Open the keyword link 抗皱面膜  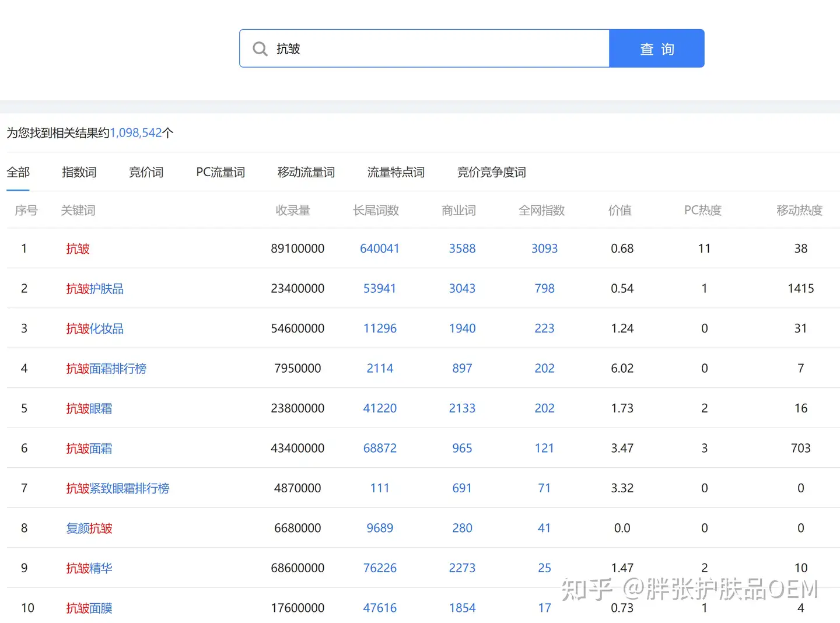point(89,608)
